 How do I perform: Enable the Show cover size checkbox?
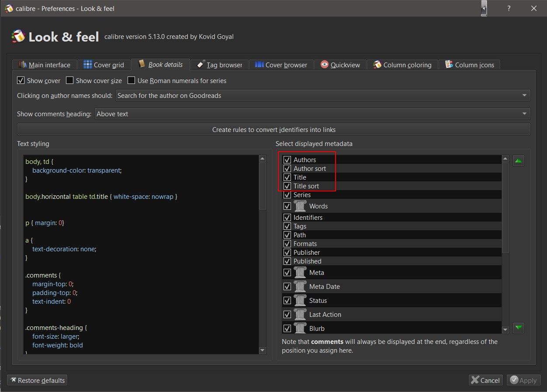pos(69,80)
